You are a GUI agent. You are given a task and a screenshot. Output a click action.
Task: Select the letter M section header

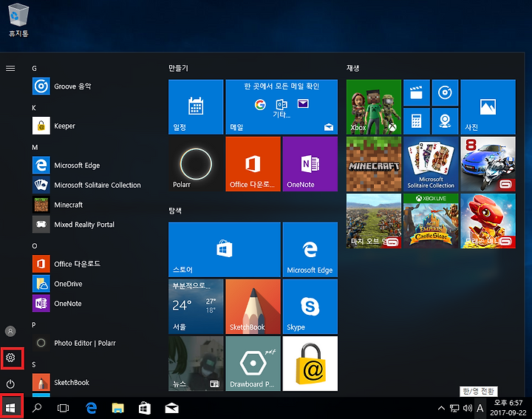click(35, 147)
